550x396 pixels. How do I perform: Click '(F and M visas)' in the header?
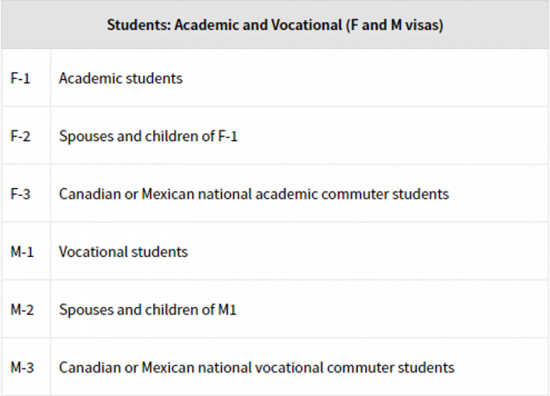point(395,25)
